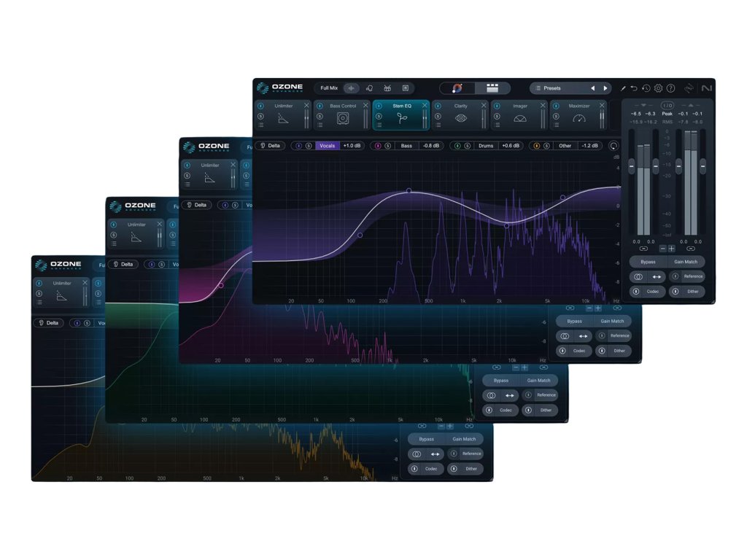
Task: Open the history clock icon
Action: click(x=646, y=88)
